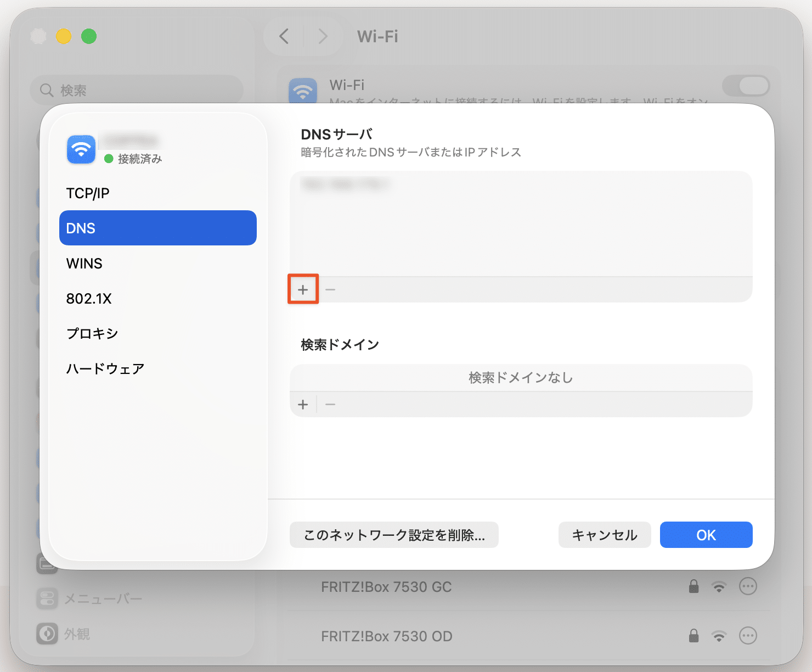Screen dimensions: 812x672
Task: Select the WINS tab
Action: [158, 264]
